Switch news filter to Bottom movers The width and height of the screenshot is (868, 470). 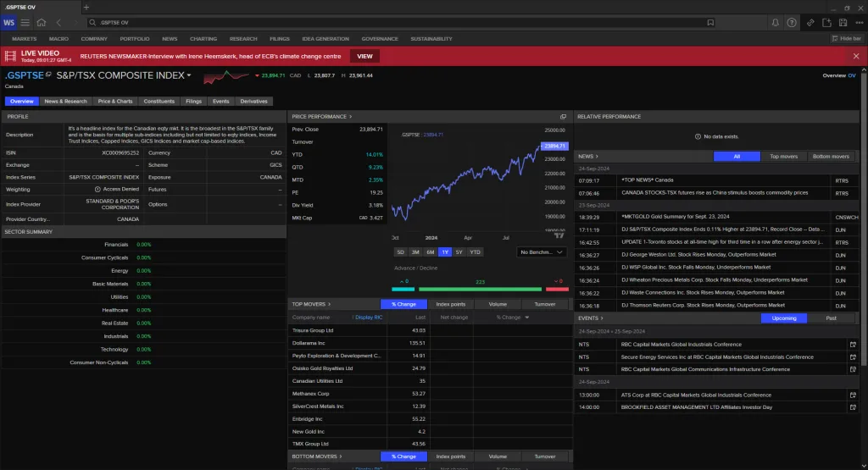coord(831,157)
